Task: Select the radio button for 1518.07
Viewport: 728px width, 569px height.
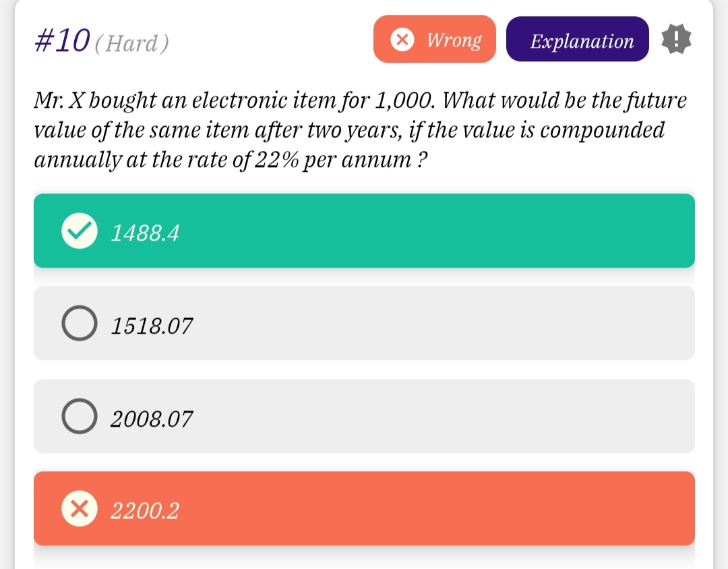Action: [79, 324]
